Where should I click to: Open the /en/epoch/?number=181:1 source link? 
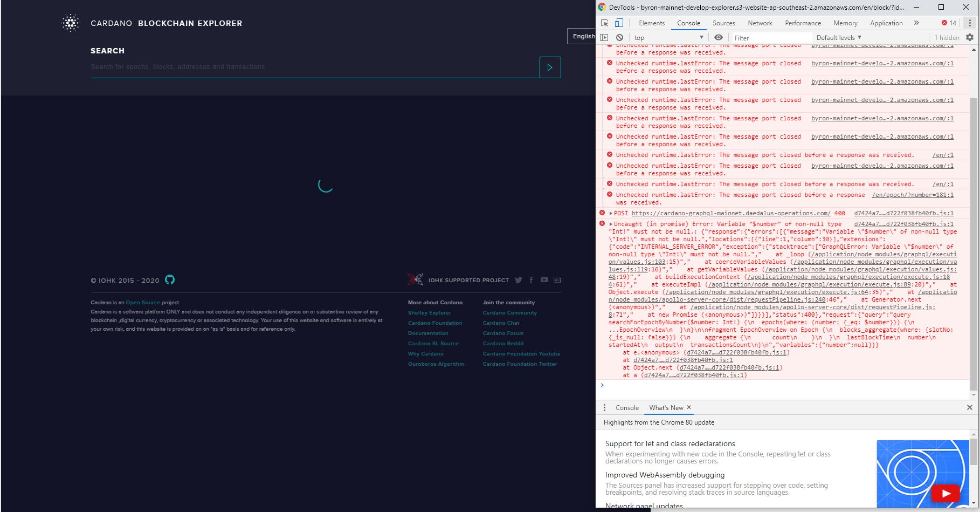(913, 195)
